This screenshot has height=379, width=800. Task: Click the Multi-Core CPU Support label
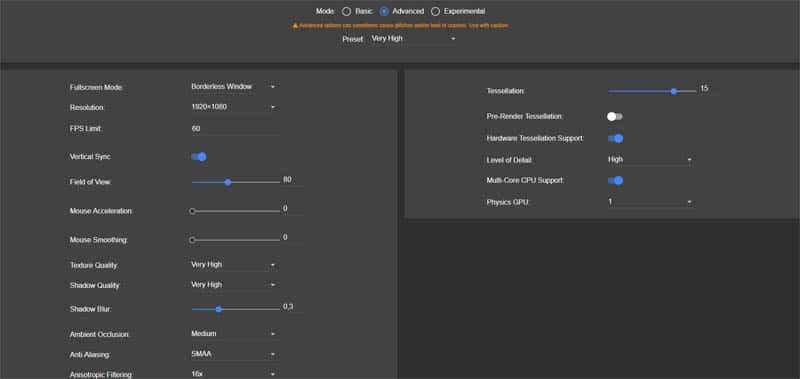pyautogui.click(x=526, y=181)
